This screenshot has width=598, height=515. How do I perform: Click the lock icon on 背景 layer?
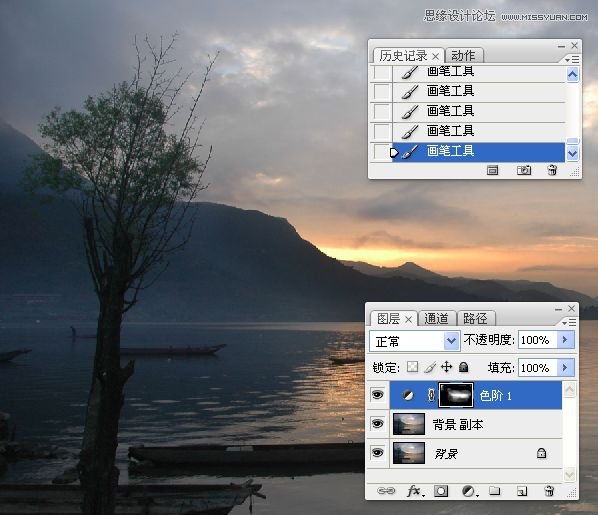(541, 453)
